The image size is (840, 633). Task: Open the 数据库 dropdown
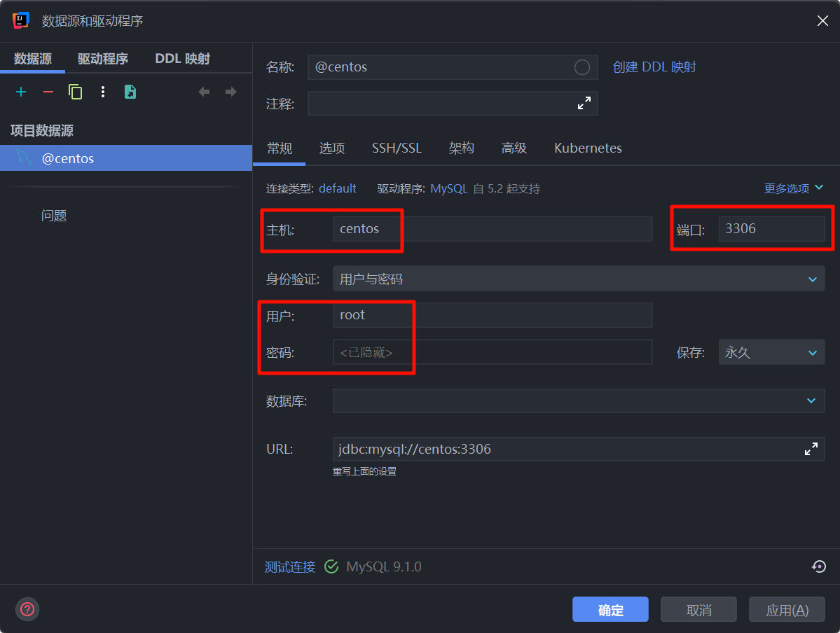[579, 401]
